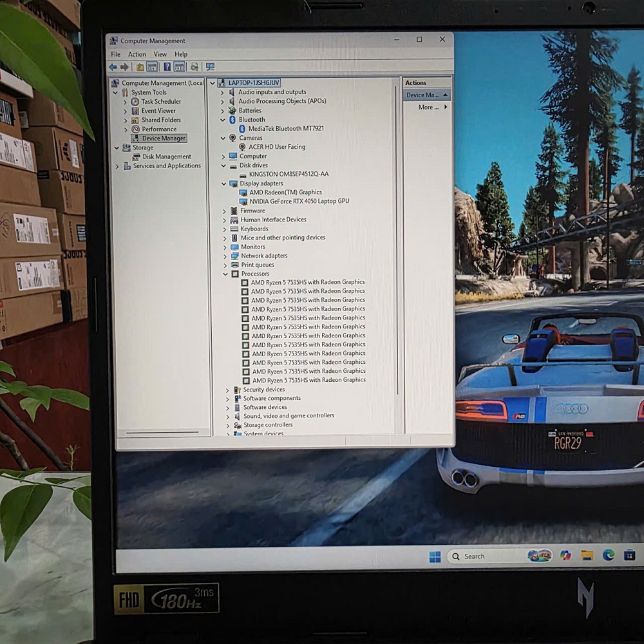644x644 pixels.
Task: Collapse the LAPTOP-1JSHGJUV root node
Action: [x=213, y=83]
